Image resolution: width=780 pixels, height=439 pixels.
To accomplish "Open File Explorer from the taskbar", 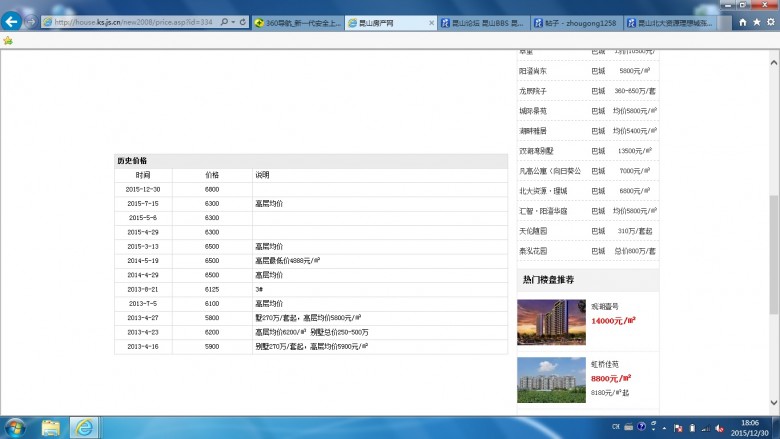I will coord(50,427).
